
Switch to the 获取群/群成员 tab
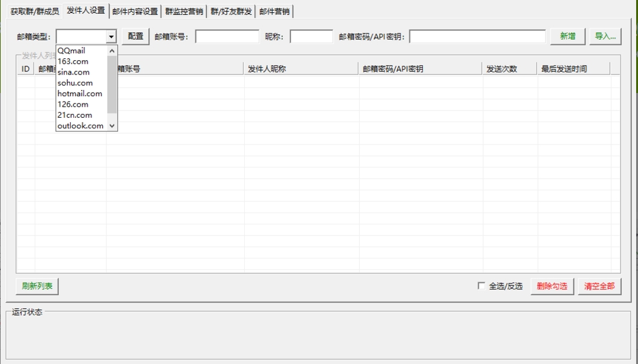tap(35, 11)
